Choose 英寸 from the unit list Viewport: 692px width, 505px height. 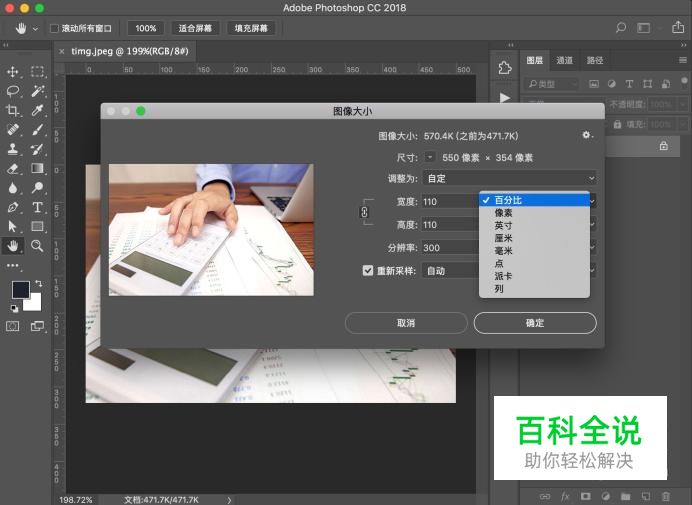point(534,226)
